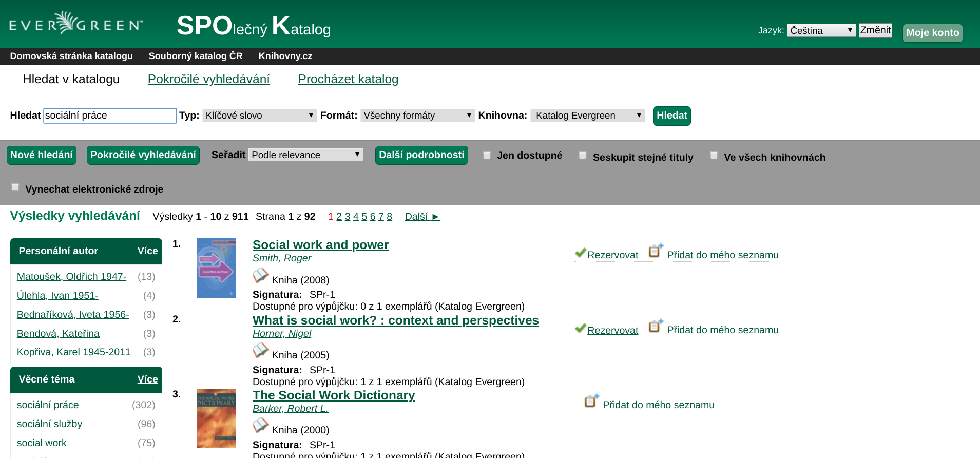This screenshot has height=458, width=980.
Task: Tick Vynechat elektronické zdroje checkbox
Action: point(15,187)
